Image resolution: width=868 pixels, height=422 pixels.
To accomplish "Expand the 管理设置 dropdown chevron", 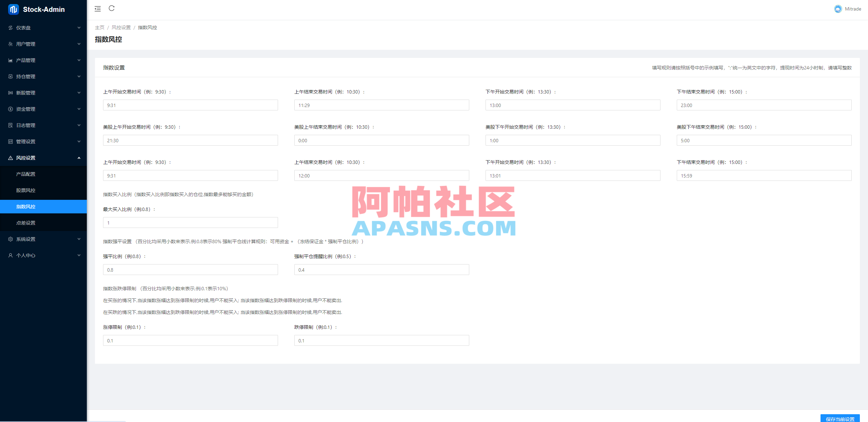I will pyautogui.click(x=79, y=141).
